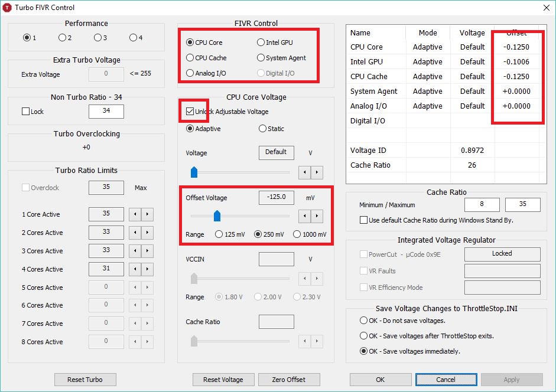Click the Cancel button
The width and height of the screenshot is (556, 392).
446,380
